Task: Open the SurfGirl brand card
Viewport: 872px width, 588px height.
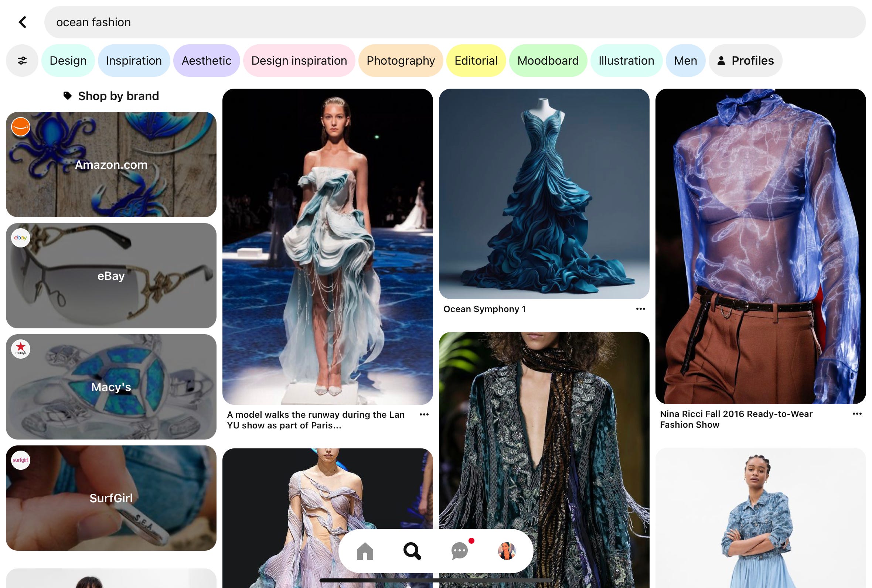Action: click(x=111, y=498)
